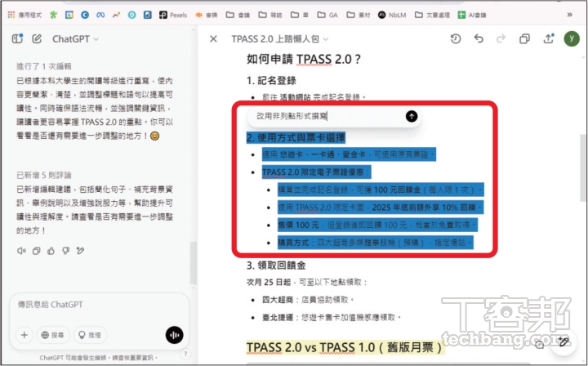The height and width of the screenshot is (366, 588).
Task: Open the Pexels bookmark
Action: (173, 15)
